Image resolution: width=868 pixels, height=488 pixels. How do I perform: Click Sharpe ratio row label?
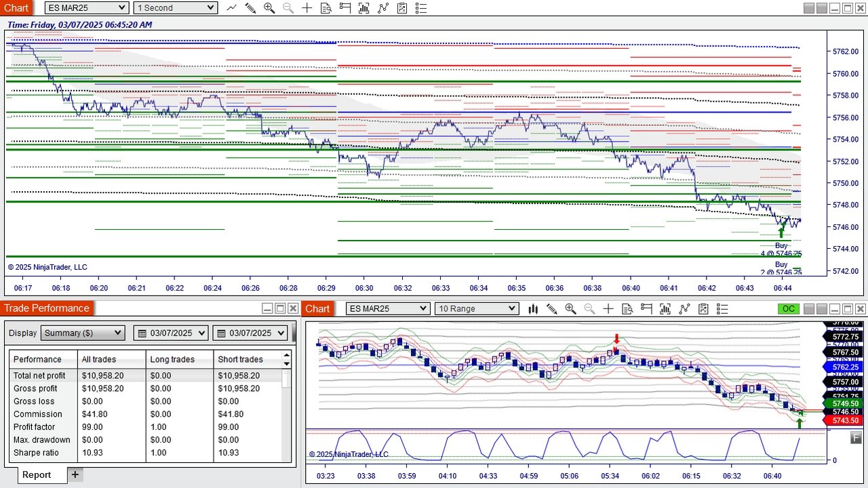(x=36, y=453)
